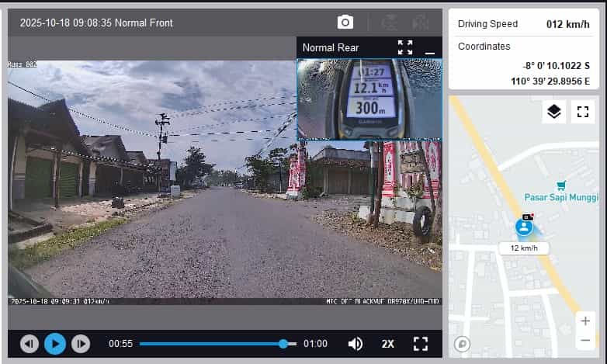Mute the video audio
This screenshot has width=607, height=364.
click(x=356, y=343)
